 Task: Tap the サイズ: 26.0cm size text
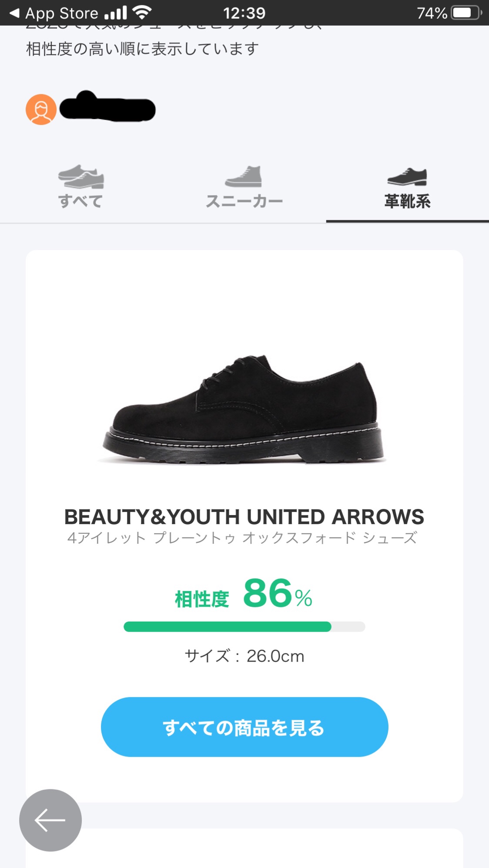click(244, 656)
